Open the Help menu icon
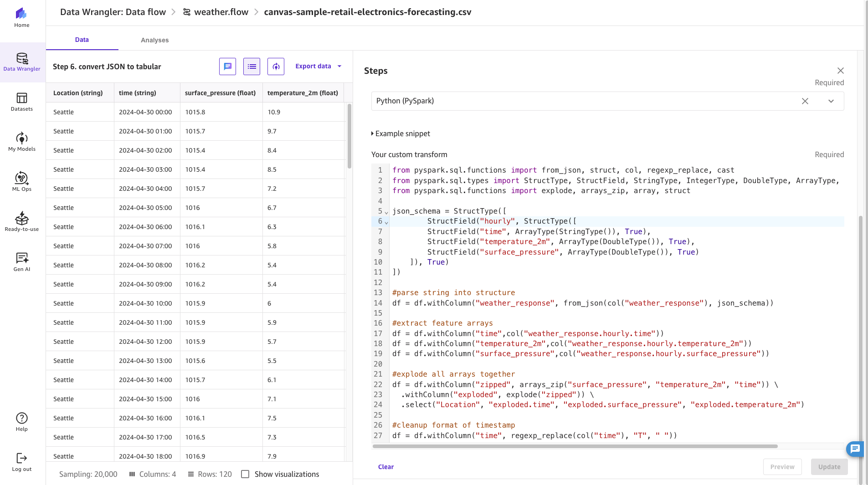This screenshot has height=485, width=868. (x=21, y=422)
